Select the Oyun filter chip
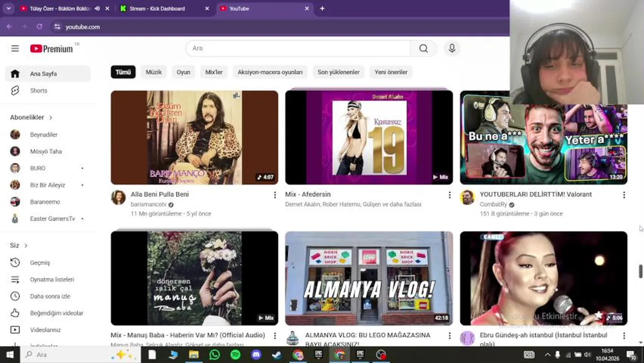 (x=183, y=72)
